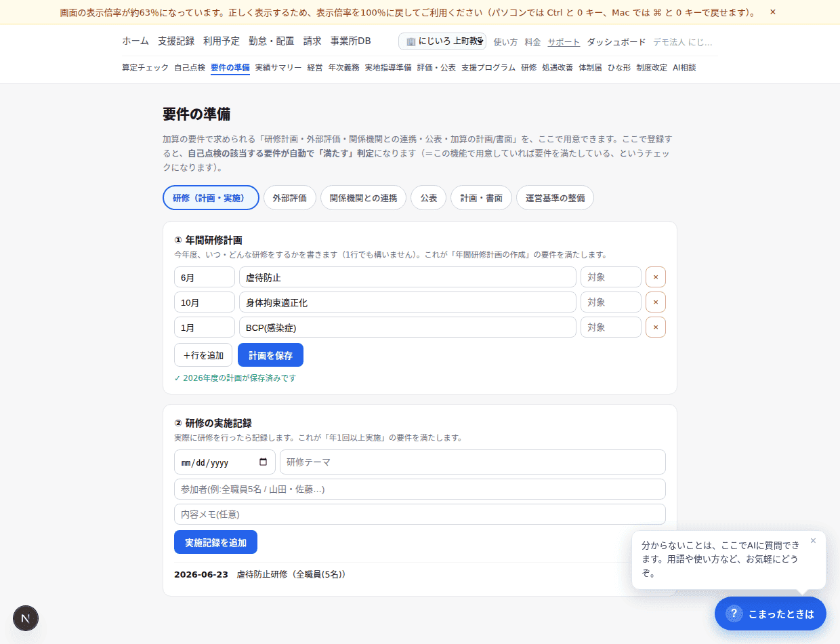840x644 pixels.
Task: Select the 関係機関との連携 pill
Action: (x=363, y=198)
